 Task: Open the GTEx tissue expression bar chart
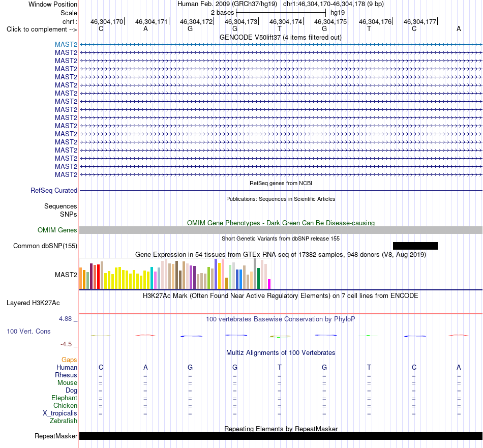point(175,274)
